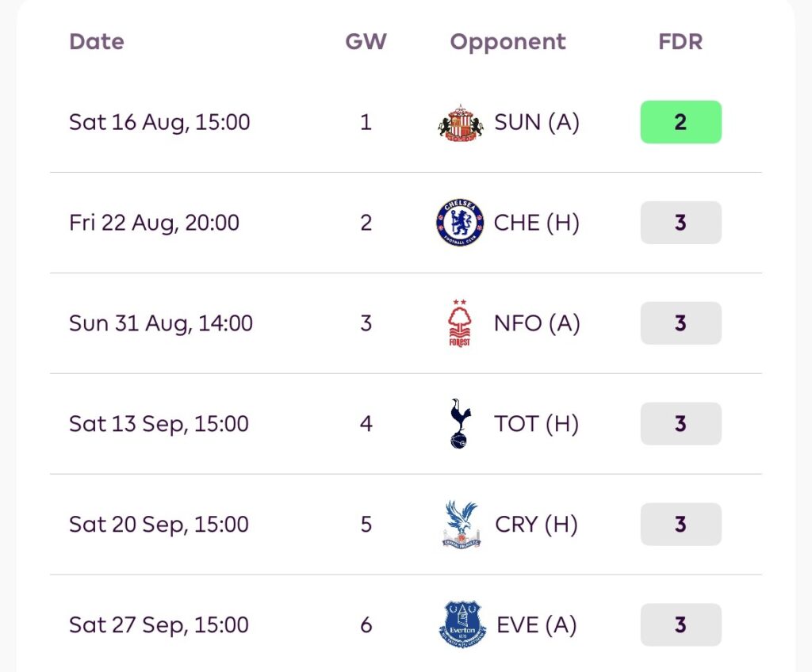This screenshot has height=672, width=812.
Task: Click the TOT (H) opponent label
Action: tap(537, 423)
